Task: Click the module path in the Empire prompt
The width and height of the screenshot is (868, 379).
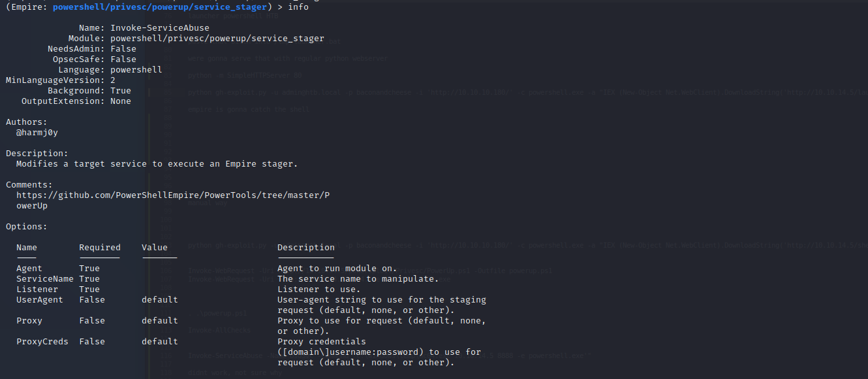Action: (160, 7)
